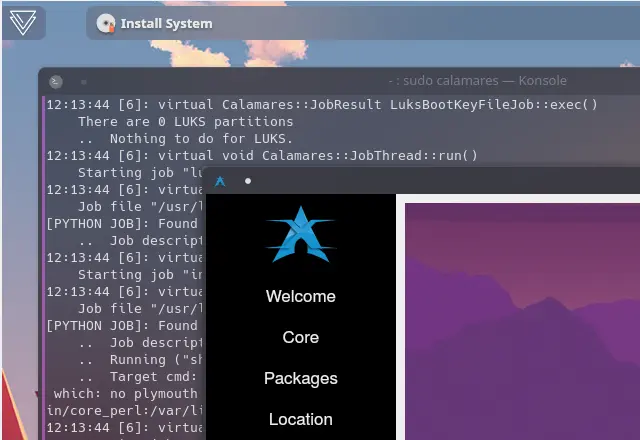This screenshot has height=440, width=640.
Task: Click the installer window's blue logo icon in title bar
Action: pos(220,181)
